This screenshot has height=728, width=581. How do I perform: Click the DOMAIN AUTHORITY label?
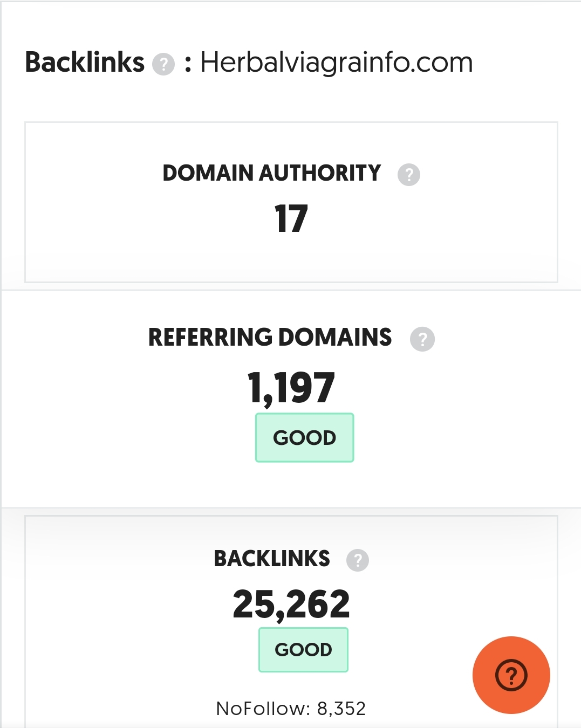[272, 173]
